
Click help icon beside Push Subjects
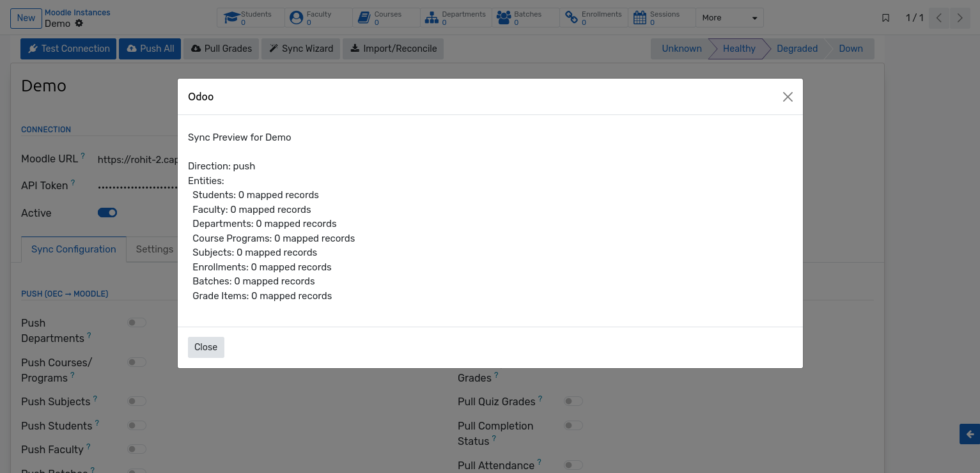[x=95, y=398]
